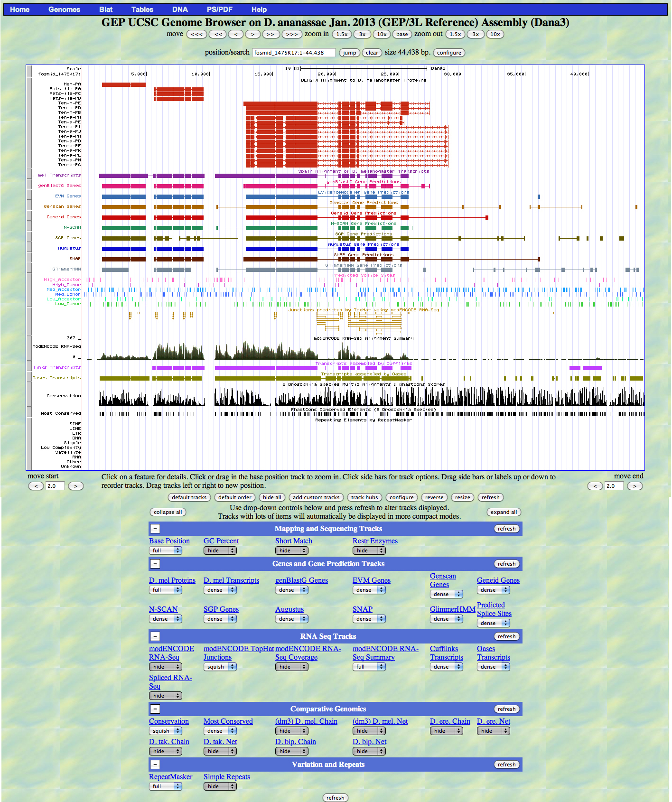Open EVM Genes visibility dropdown
The image size is (672, 802).
pyautogui.click(x=369, y=590)
